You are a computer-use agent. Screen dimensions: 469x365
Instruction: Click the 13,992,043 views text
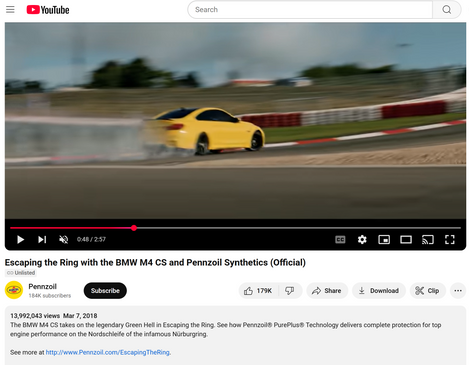coord(35,316)
